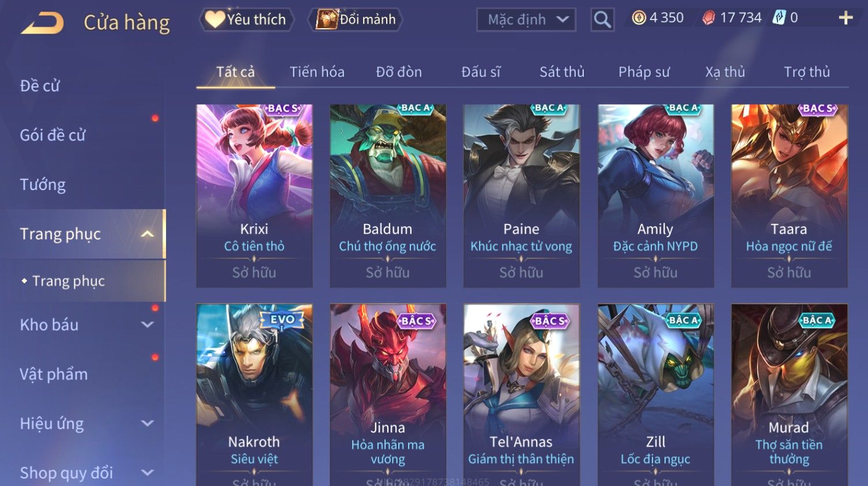Click the blue voucher currency icon
The height and width of the screenshot is (486, 868).
pyautogui.click(x=779, y=18)
